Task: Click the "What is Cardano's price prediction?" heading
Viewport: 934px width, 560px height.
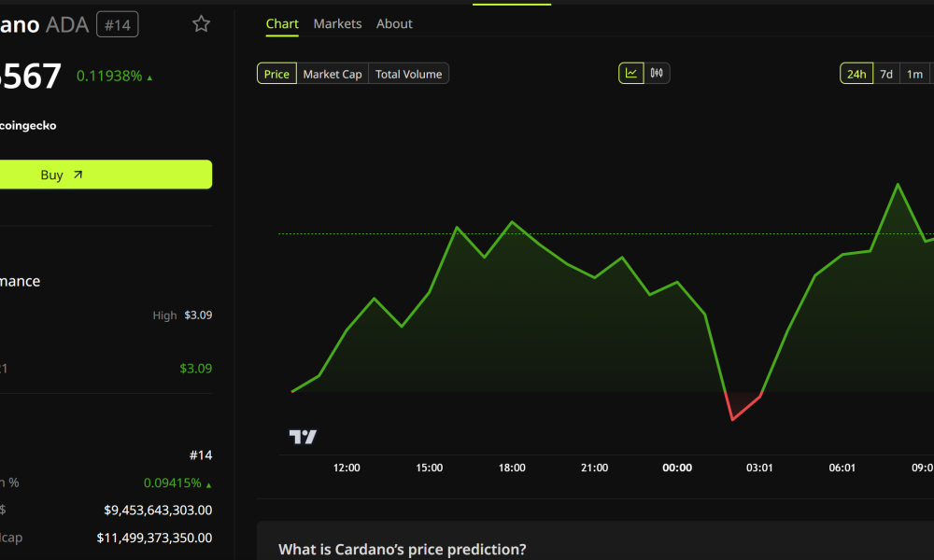Action: [x=402, y=549]
